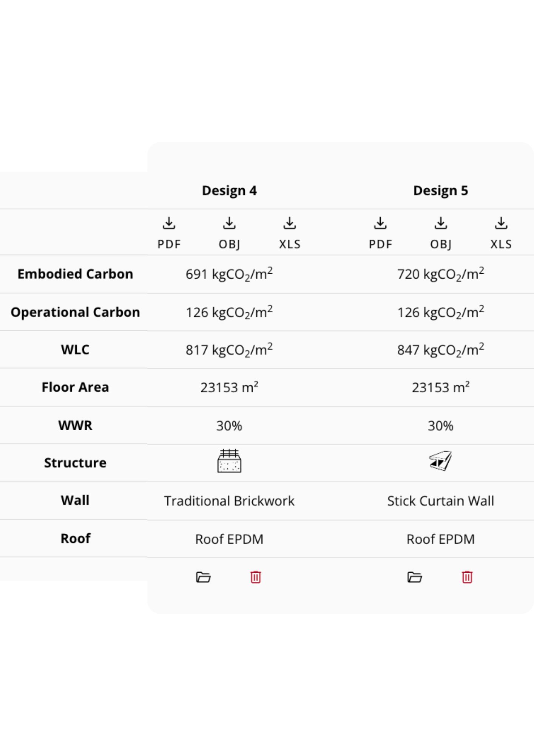Click the Embodied Carbon row label
The height and width of the screenshot is (756, 534).
(75, 274)
